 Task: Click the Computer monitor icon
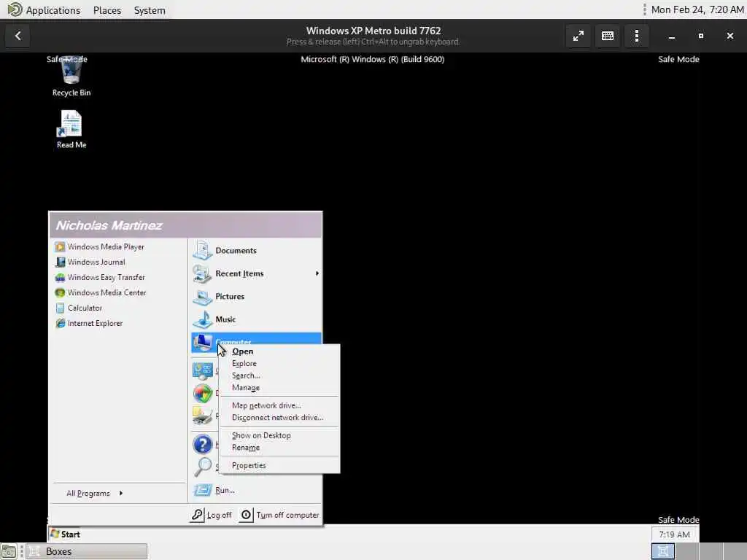coord(203,342)
